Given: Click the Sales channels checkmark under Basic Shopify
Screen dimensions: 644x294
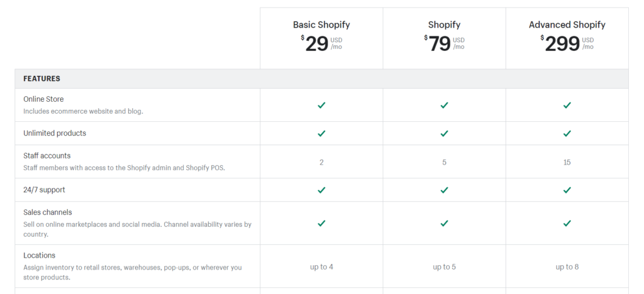Looking at the screenshot, I should (x=321, y=223).
